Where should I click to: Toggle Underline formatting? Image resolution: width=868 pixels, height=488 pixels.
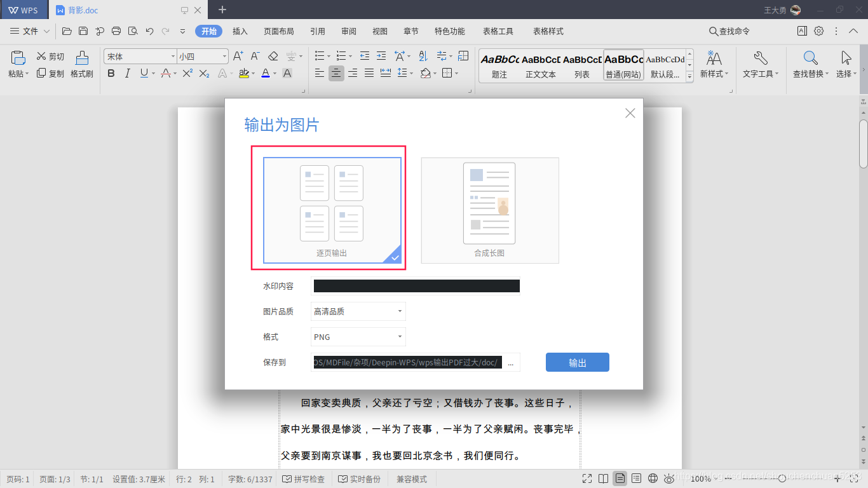(x=144, y=74)
